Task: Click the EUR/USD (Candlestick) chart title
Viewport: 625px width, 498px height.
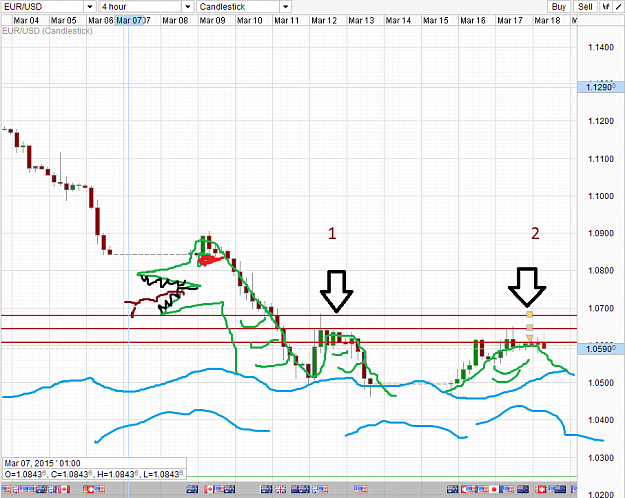Action: click(x=47, y=31)
